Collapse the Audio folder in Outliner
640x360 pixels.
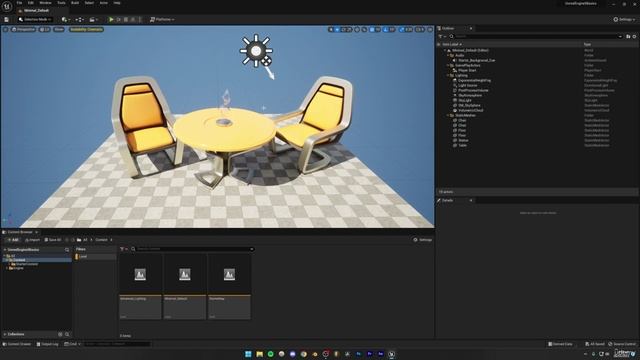[x=447, y=55]
